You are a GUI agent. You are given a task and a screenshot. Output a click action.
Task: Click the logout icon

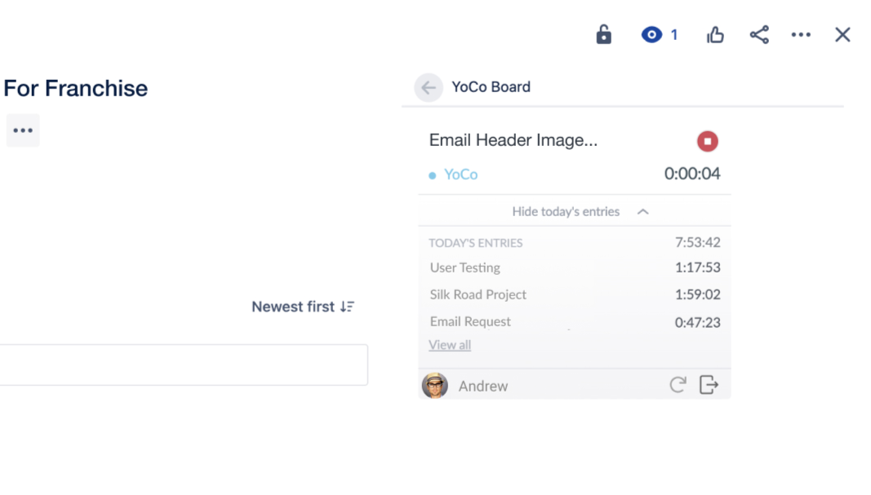pyautogui.click(x=709, y=385)
